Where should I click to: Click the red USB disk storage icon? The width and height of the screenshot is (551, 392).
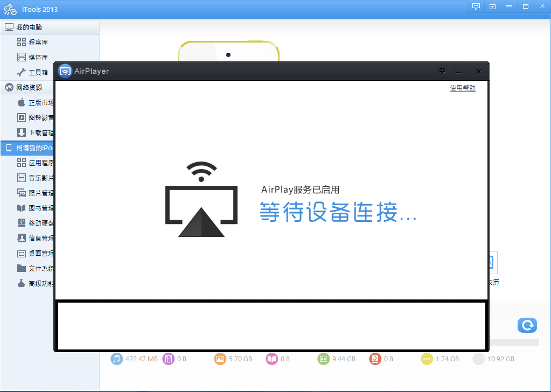click(375, 359)
